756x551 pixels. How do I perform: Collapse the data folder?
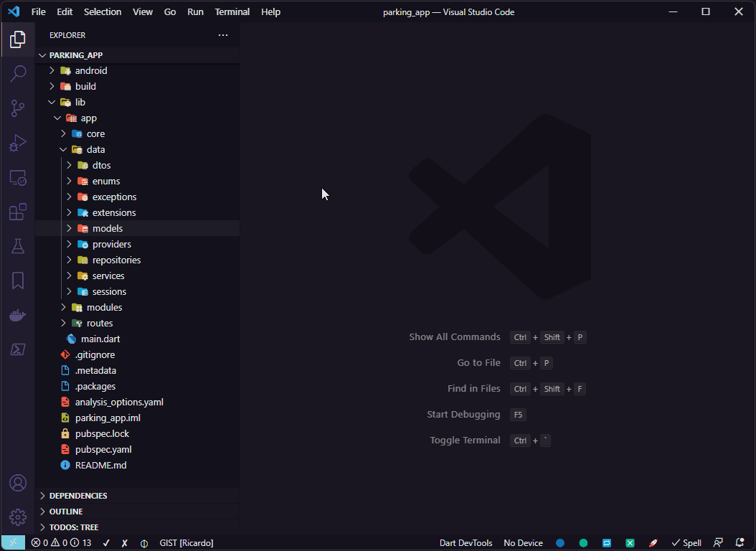point(138,149)
